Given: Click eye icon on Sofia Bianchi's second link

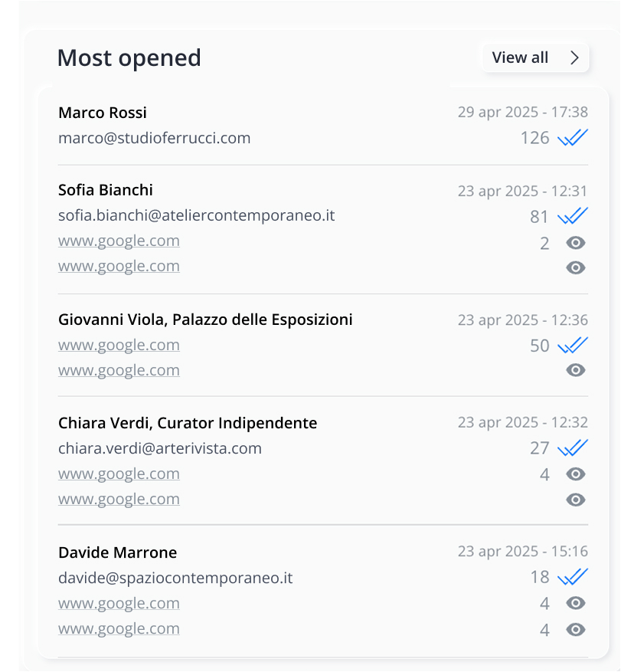Looking at the screenshot, I should 576,267.
